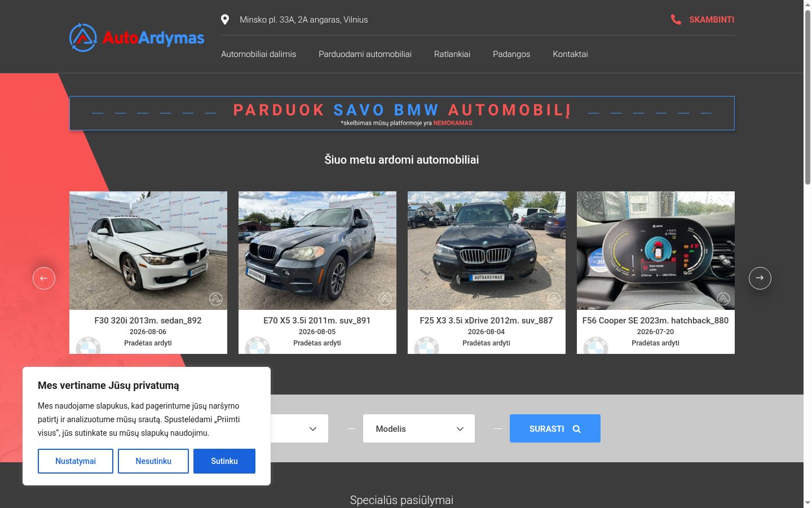Click the magnifier icon in Surasti button
812x508 pixels.
(576, 429)
